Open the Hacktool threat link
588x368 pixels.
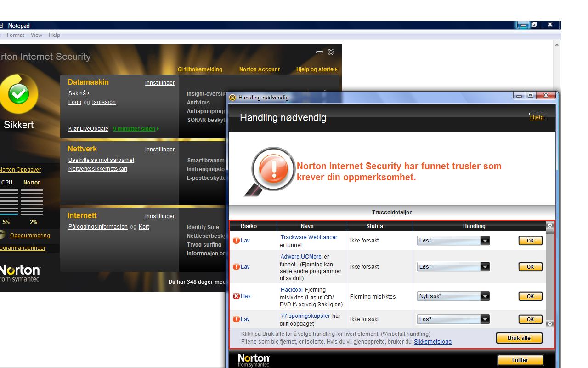click(292, 290)
